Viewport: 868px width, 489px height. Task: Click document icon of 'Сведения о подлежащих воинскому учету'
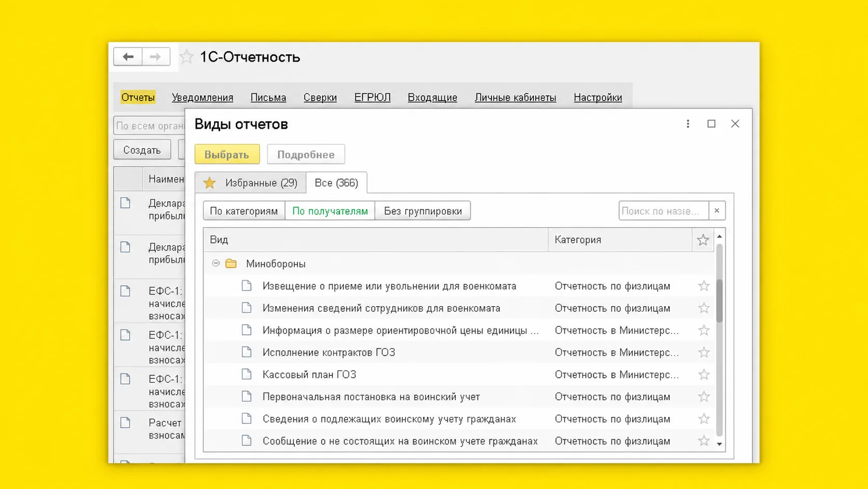[x=247, y=418]
